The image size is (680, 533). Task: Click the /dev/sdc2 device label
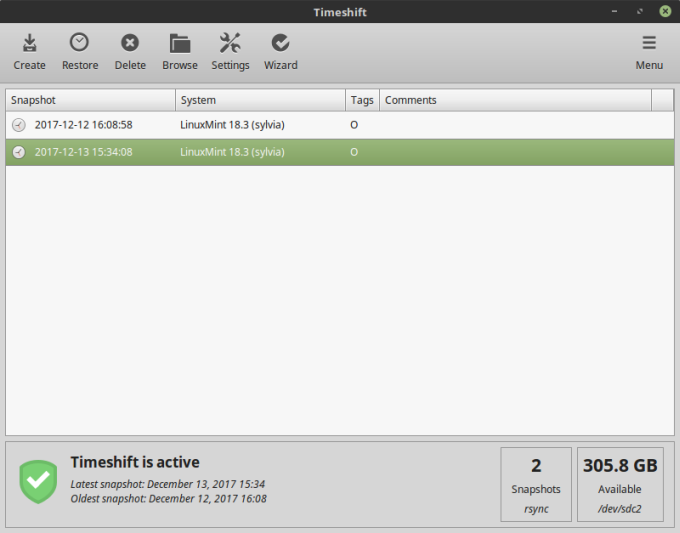click(620, 509)
